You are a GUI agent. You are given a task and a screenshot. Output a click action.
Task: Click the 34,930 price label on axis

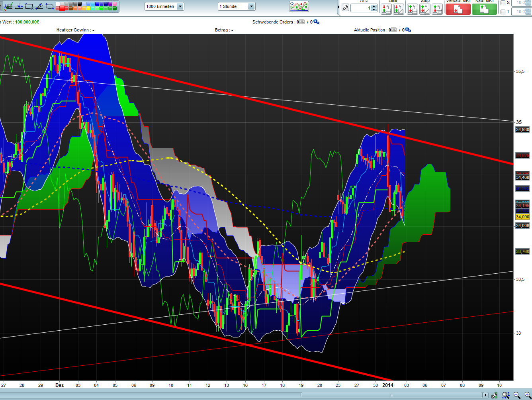pyautogui.click(x=522, y=129)
